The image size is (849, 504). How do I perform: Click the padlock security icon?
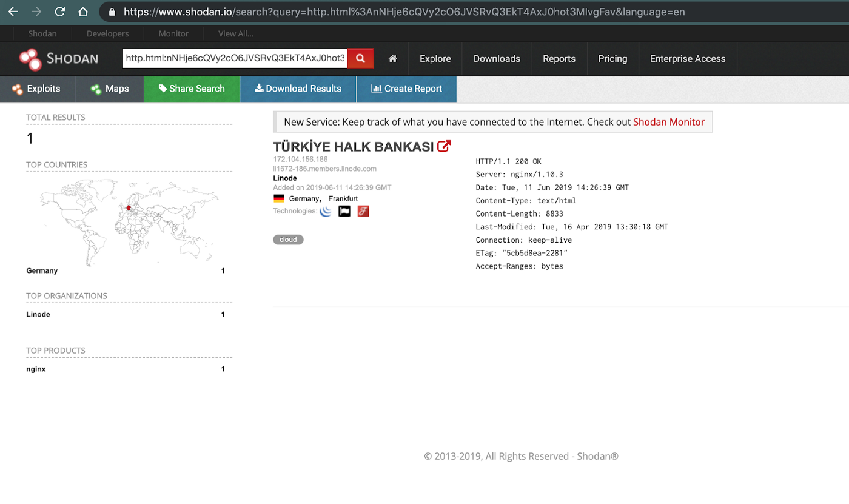(x=112, y=12)
